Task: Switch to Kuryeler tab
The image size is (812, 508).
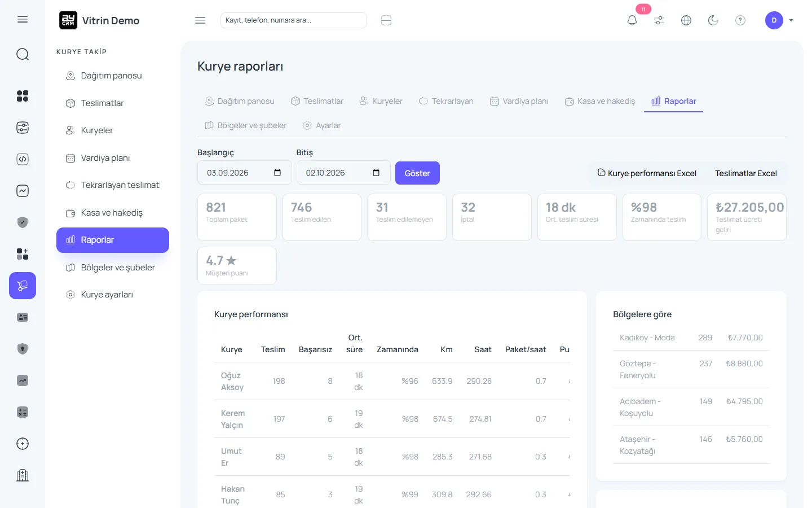Action: (x=381, y=101)
